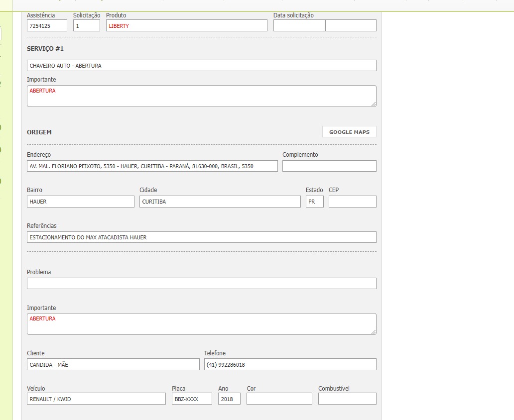
Task: Select the Telefone number field
Action: pyautogui.click(x=290, y=365)
